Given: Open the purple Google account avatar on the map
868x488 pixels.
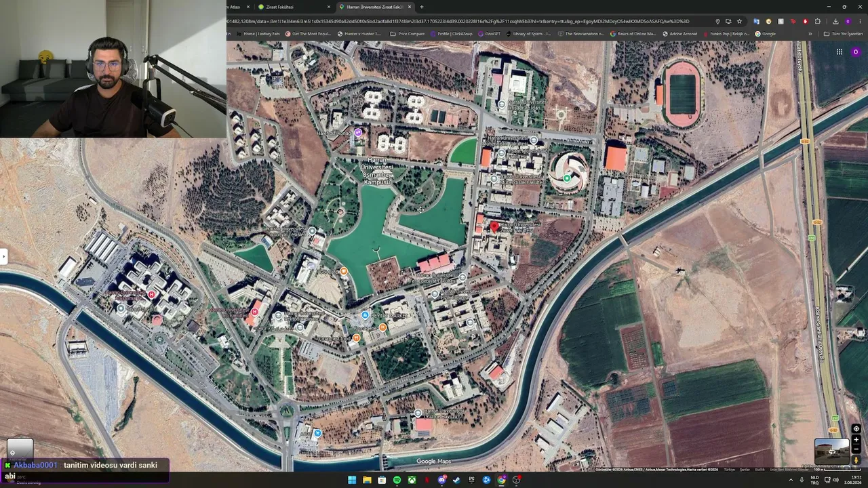Looking at the screenshot, I should tap(856, 52).
